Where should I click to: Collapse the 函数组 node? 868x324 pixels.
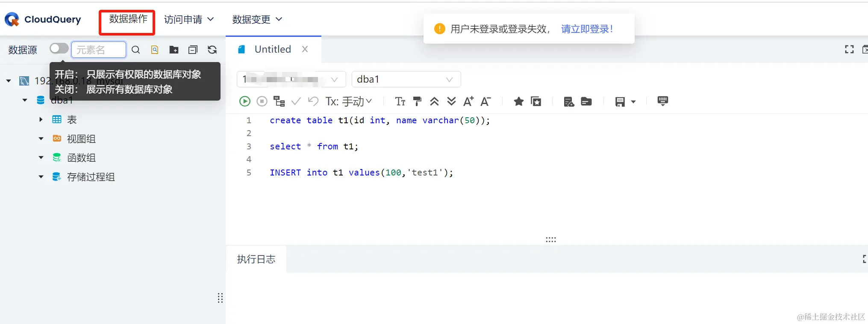coord(41,158)
